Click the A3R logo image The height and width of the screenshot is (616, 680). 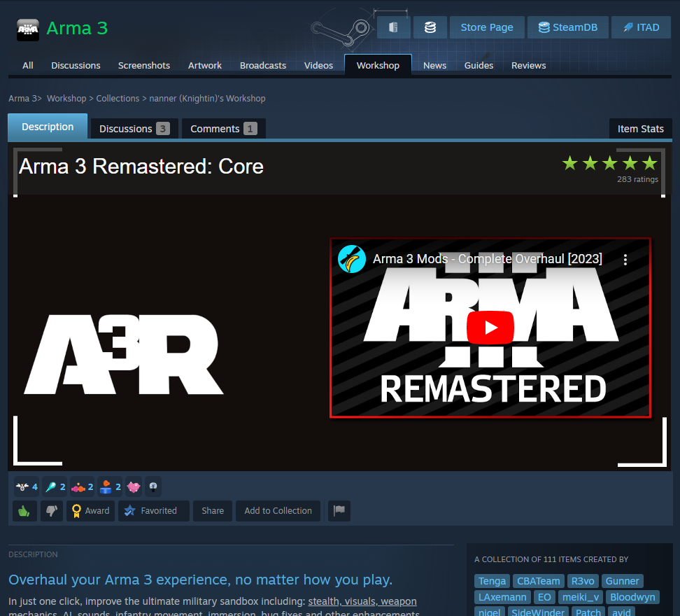(124, 354)
